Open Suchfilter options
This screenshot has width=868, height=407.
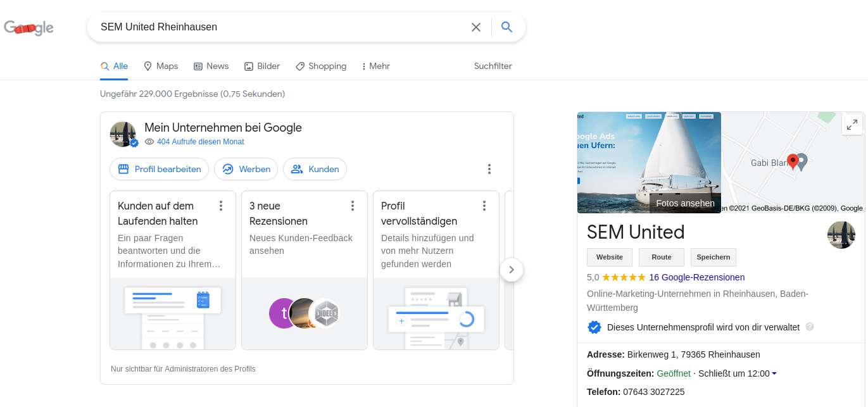pyautogui.click(x=493, y=66)
